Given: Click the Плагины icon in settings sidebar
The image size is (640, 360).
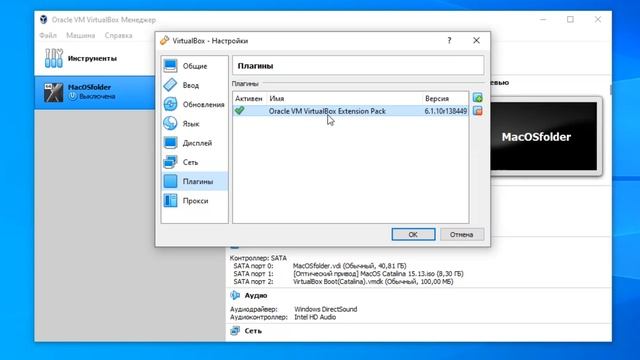Looking at the screenshot, I should pyautogui.click(x=170, y=181).
